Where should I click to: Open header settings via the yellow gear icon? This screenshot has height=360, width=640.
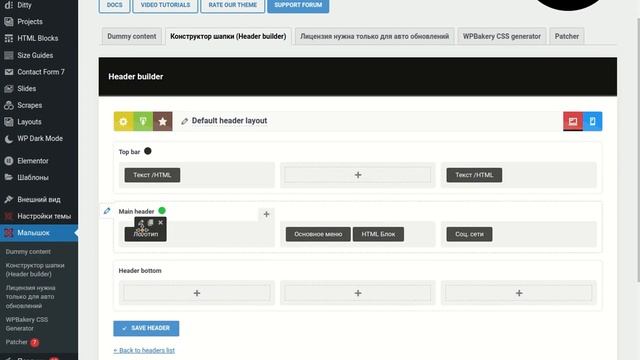tap(123, 121)
